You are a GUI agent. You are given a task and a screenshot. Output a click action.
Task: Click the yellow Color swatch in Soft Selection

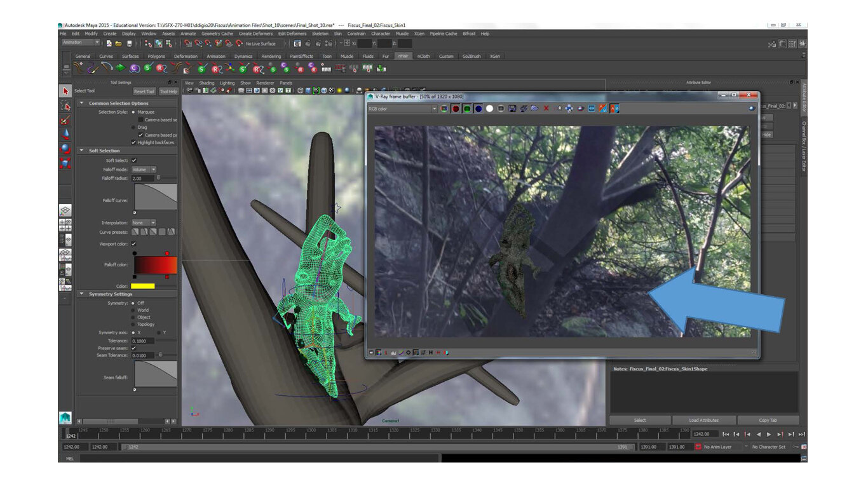point(143,286)
